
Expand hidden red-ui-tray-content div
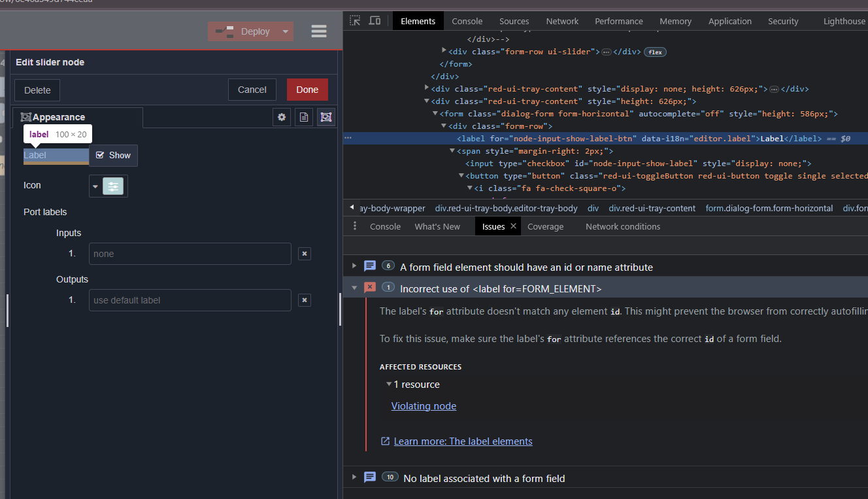[427, 88]
